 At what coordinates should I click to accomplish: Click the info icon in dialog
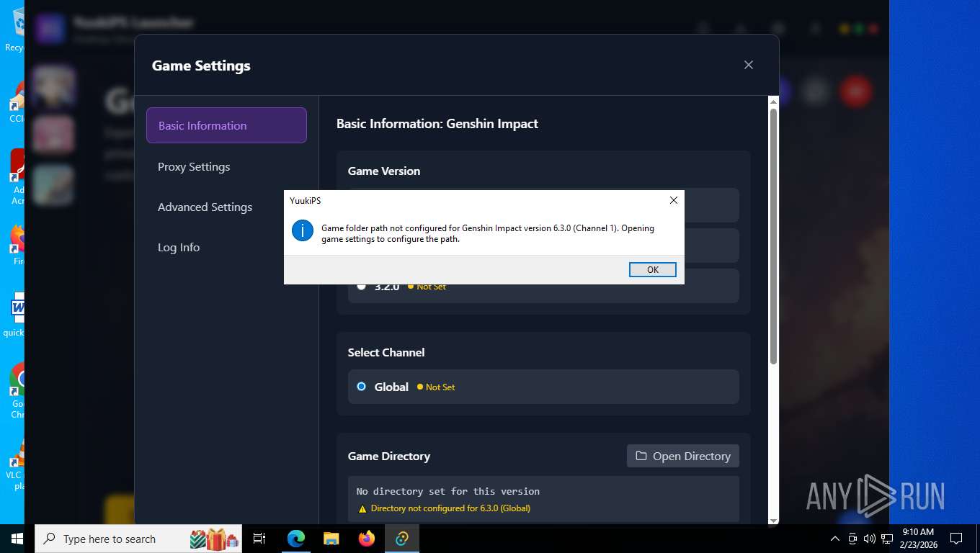(303, 230)
